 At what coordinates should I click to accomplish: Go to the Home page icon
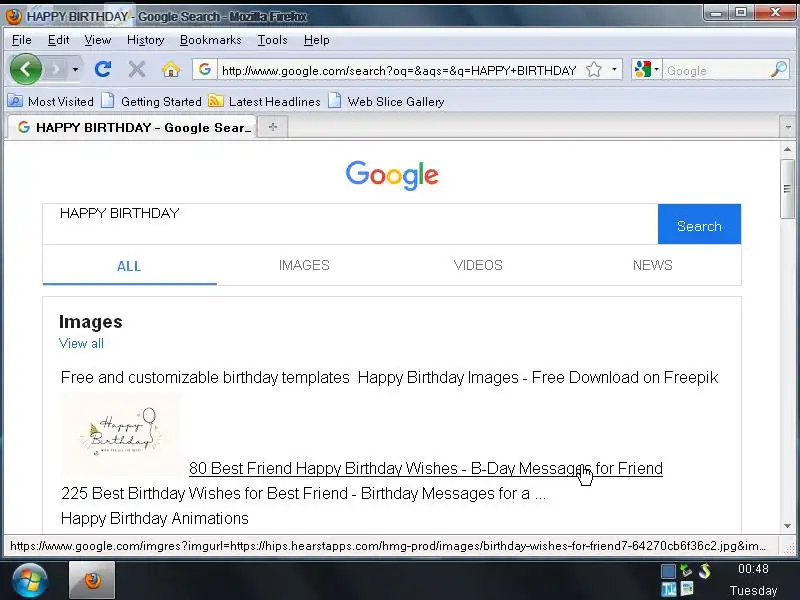[171, 69]
